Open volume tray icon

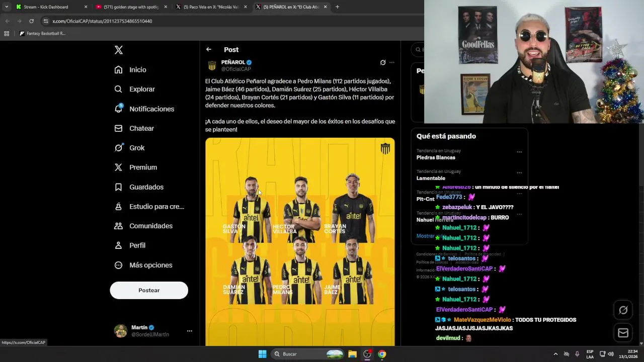(611, 354)
